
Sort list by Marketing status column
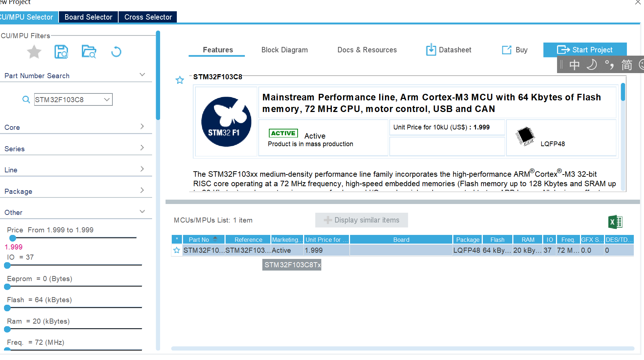tap(287, 239)
